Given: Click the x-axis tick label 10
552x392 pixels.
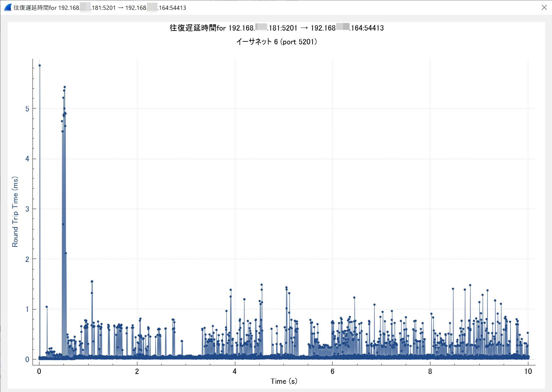Looking at the screenshot, I should 528,371.
